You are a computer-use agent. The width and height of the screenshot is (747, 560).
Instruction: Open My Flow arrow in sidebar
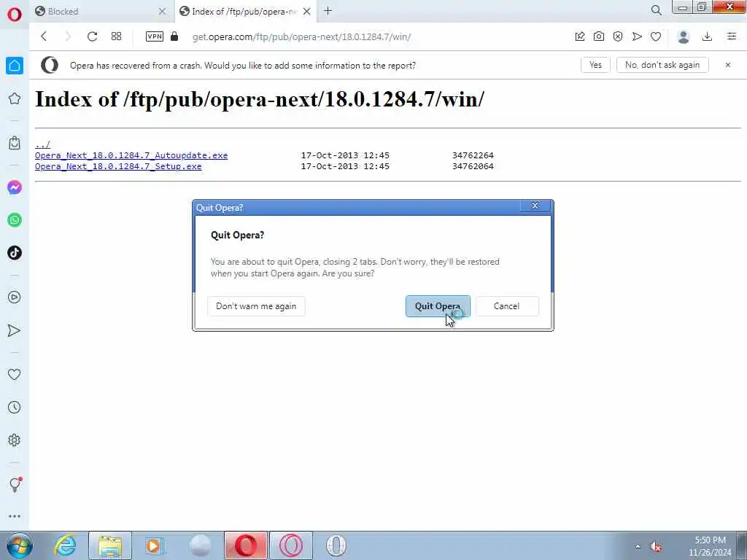click(x=15, y=330)
